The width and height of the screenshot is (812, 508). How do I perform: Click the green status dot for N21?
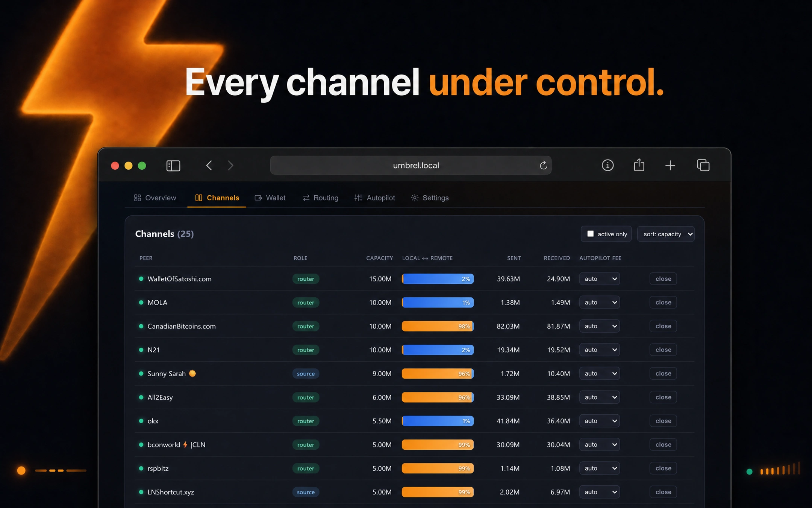(x=141, y=350)
